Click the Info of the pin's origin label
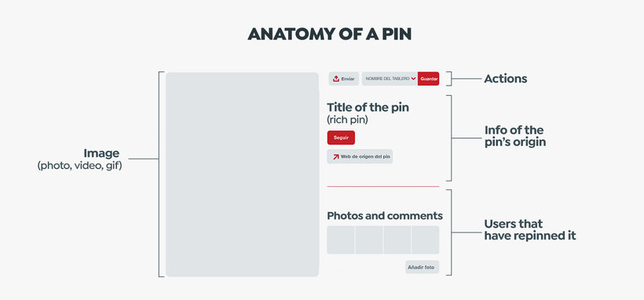Screen dimensions: 644x300 [515, 136]
